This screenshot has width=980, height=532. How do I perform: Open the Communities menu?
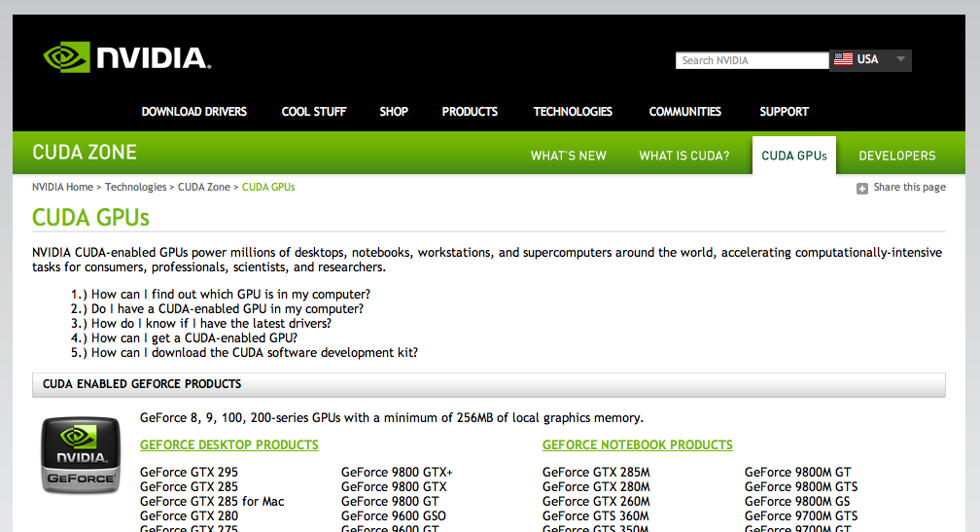tap(685, 112)
